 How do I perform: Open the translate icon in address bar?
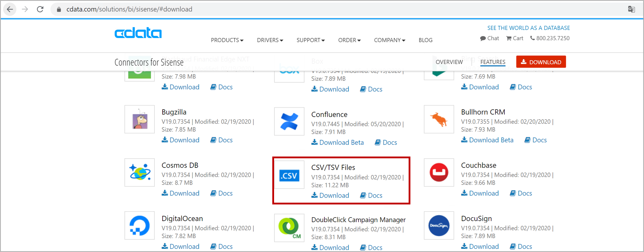631,9
